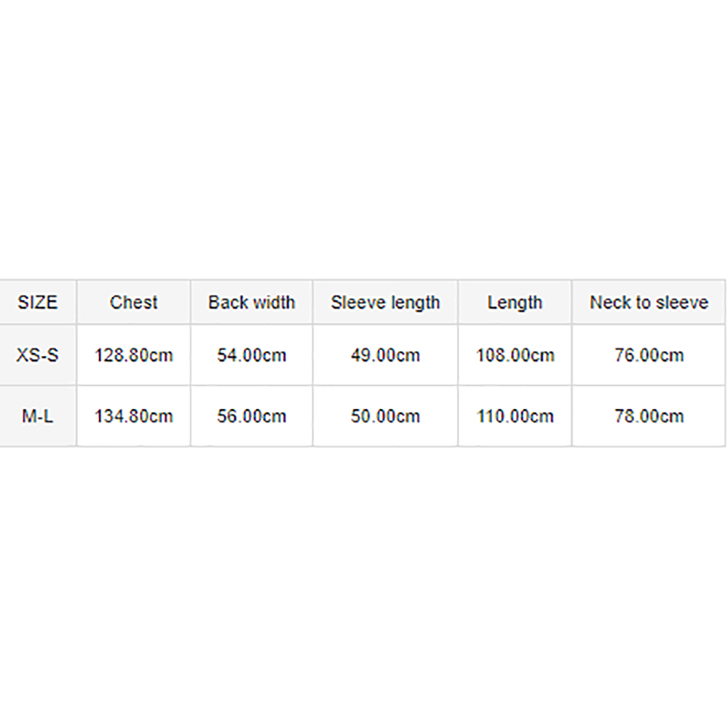Image resolution: width=728 pixels, height=728 pixels.
Task: Click the 108.00cm length value
Action: (x=515, y=355)
